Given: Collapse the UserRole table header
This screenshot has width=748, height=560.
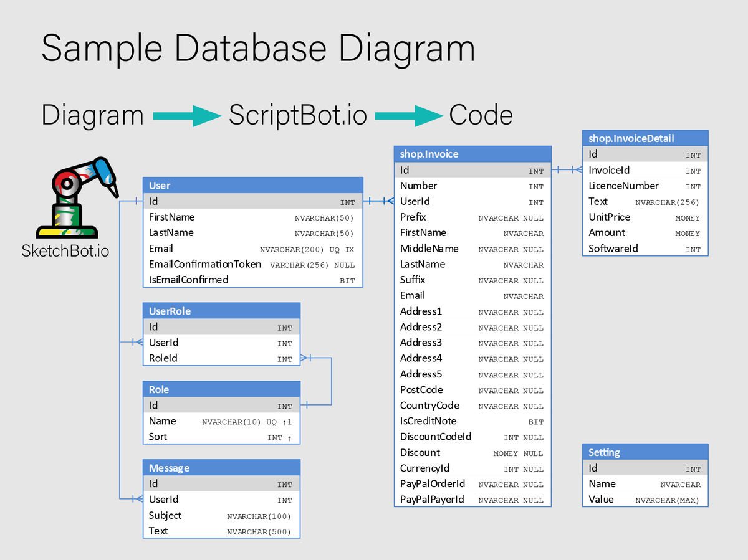Looking at the screenshot, I should click(x=221, y=310).
